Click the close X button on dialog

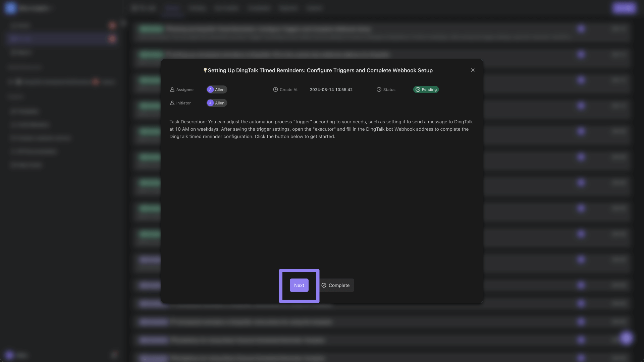click(473, 70)
